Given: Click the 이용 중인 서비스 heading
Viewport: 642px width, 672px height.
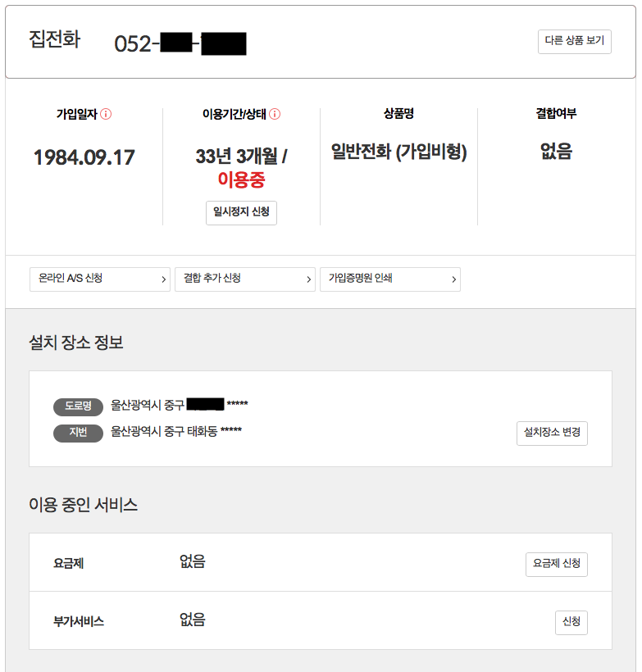Looking at the screenshot, I should [83, 505].
